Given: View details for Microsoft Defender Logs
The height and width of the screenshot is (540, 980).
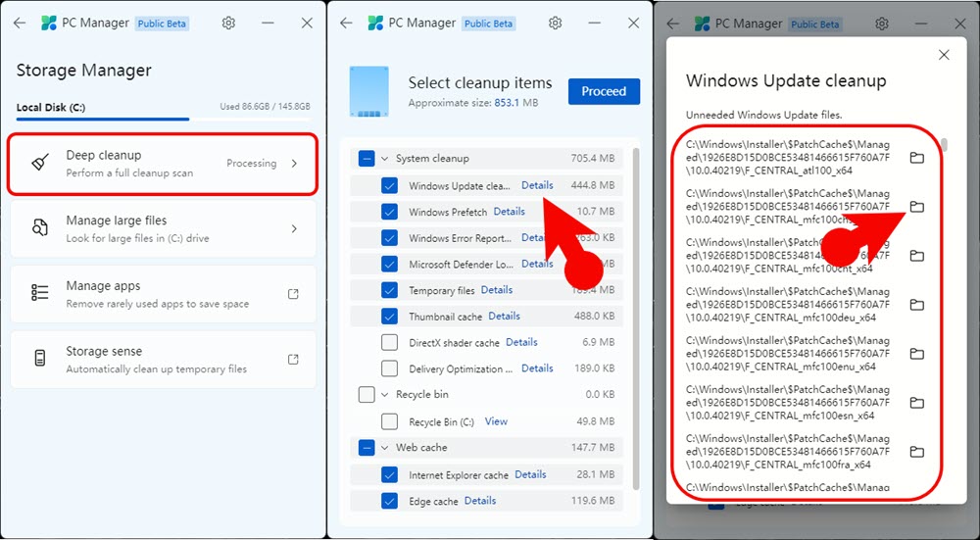Looking at the screenshot, I should pyautogui.click(x=537, y=264).
